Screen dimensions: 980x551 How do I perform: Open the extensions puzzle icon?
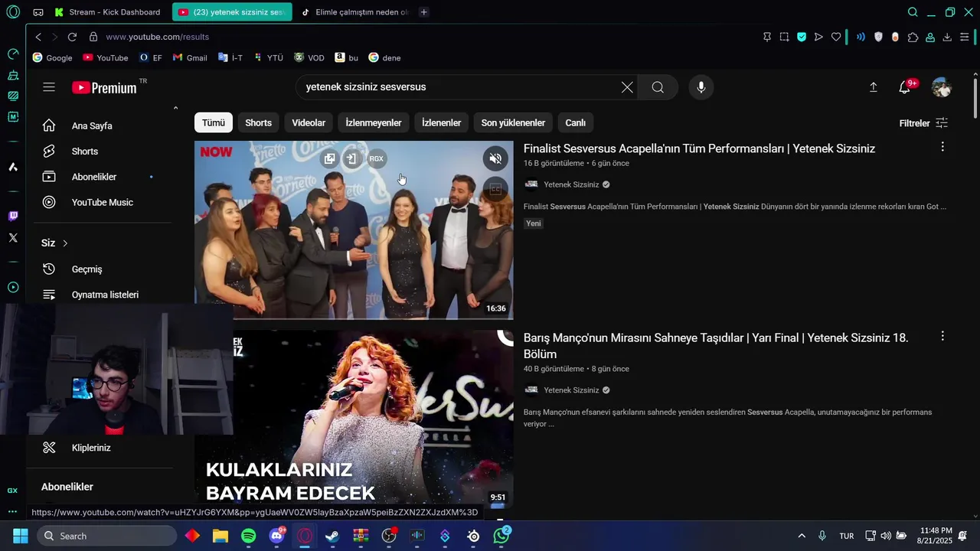(x=913, y=37)
